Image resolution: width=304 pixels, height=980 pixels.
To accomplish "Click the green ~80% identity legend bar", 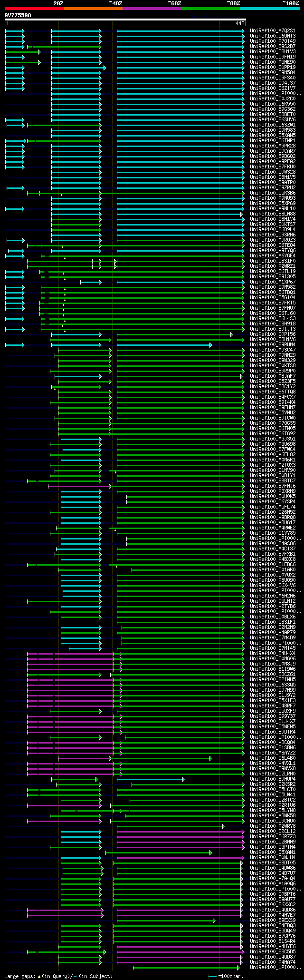I will [x=211, y=9].
